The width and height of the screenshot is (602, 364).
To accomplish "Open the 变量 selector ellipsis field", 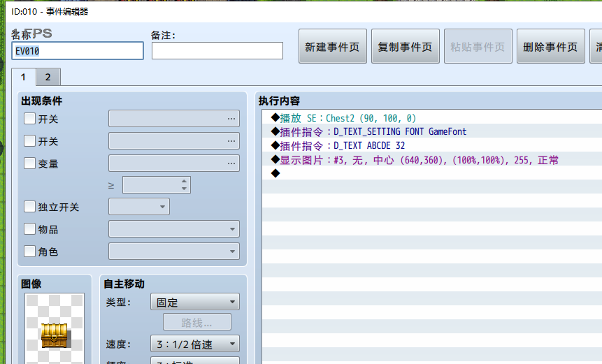I will (174, 163).
